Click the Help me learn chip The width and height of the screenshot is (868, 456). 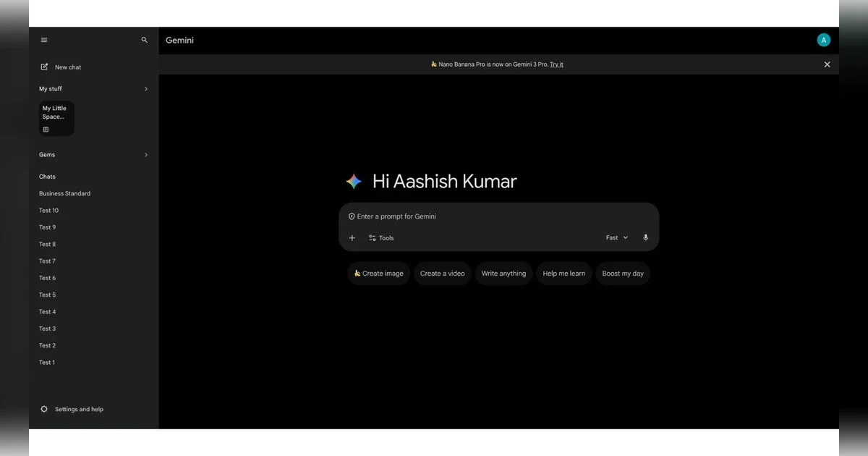click(x=563, y=273)
